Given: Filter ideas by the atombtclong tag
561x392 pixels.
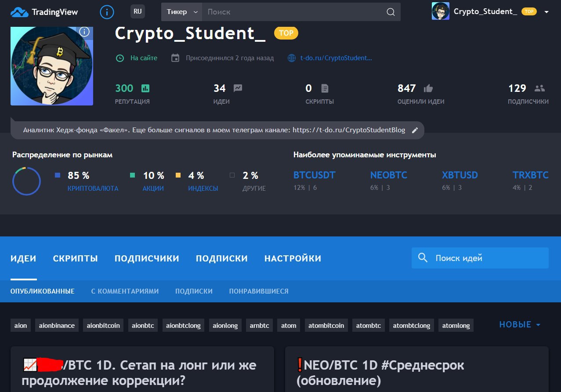Looking at the screenshot, I should coord(412,326).
